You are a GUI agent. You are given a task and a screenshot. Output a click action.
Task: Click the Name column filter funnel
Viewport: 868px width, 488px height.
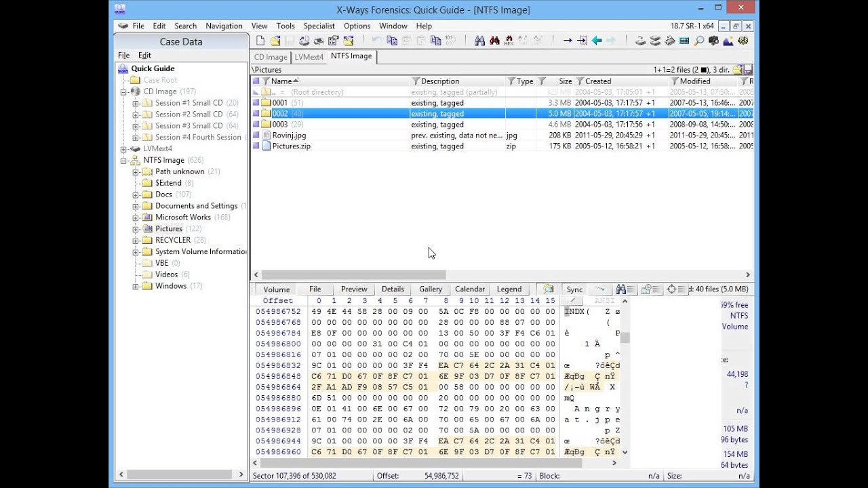266,81
